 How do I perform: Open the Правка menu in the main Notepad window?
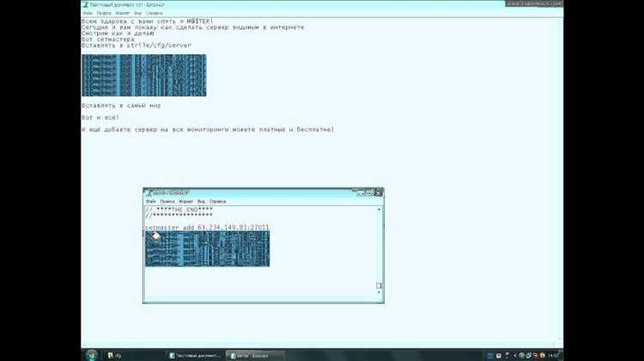click(103, 14)
